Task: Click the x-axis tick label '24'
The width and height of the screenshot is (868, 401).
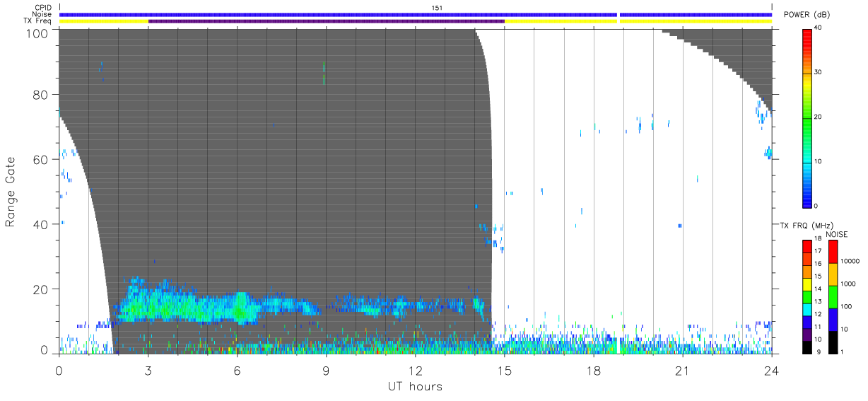Action: [x=771, y=371]
